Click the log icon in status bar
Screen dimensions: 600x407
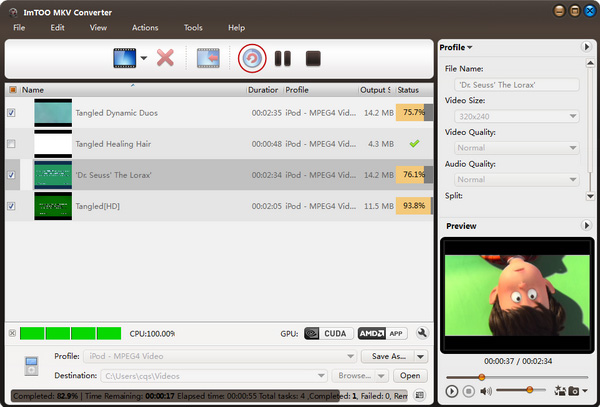point(420,395)
